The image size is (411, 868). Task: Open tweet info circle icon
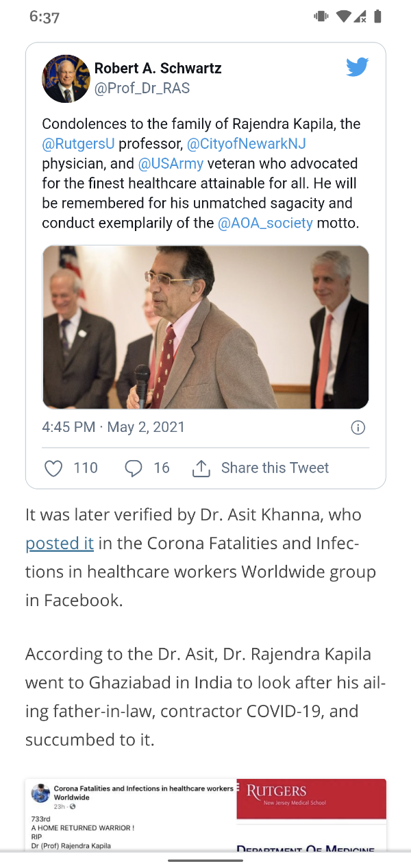(x=358, y=428)
